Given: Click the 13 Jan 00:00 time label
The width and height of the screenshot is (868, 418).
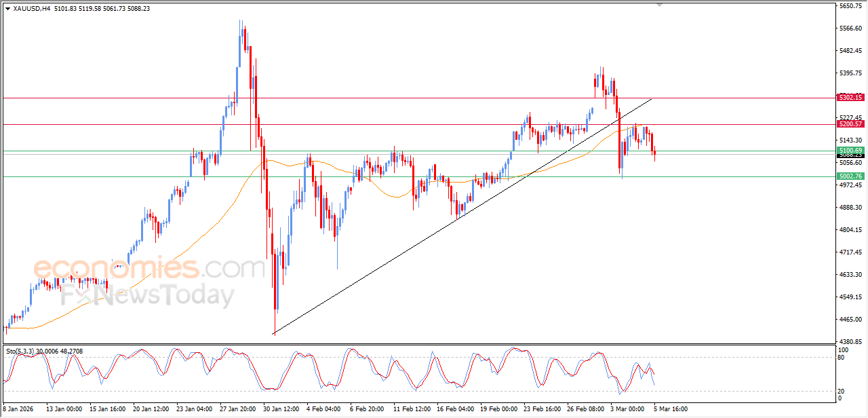Looking at the screenshot, I should pos(64,409).
